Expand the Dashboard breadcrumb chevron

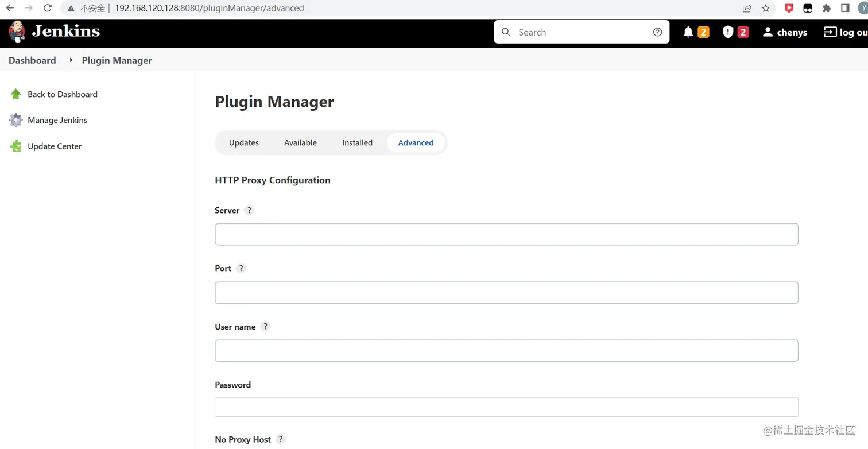tap(71, 60)
